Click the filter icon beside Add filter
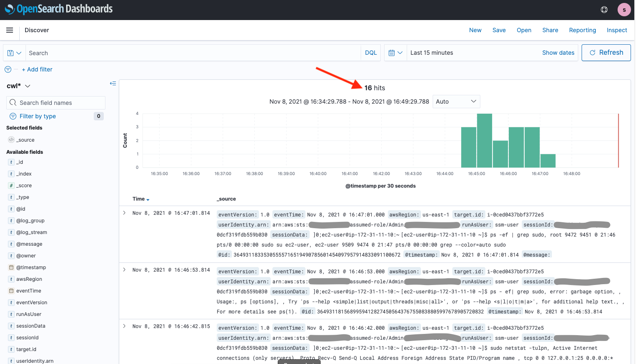The image size is (636, 364). tap(8, 69)
